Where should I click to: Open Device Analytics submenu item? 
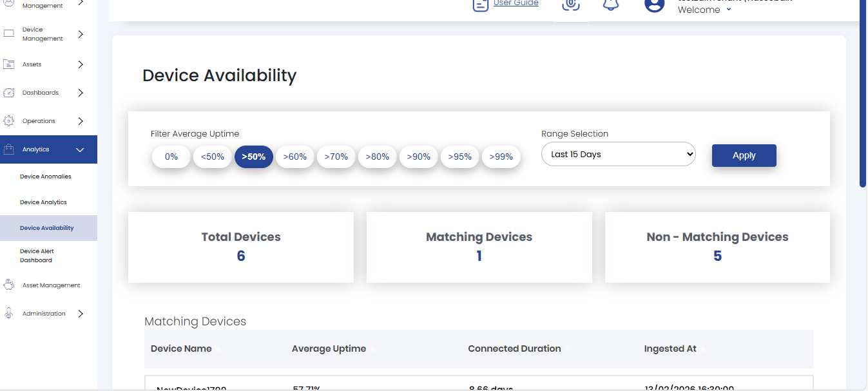coord(44,202)
